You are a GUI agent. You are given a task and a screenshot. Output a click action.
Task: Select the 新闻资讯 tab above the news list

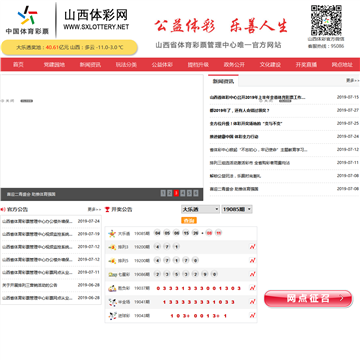tap(223, 81)
